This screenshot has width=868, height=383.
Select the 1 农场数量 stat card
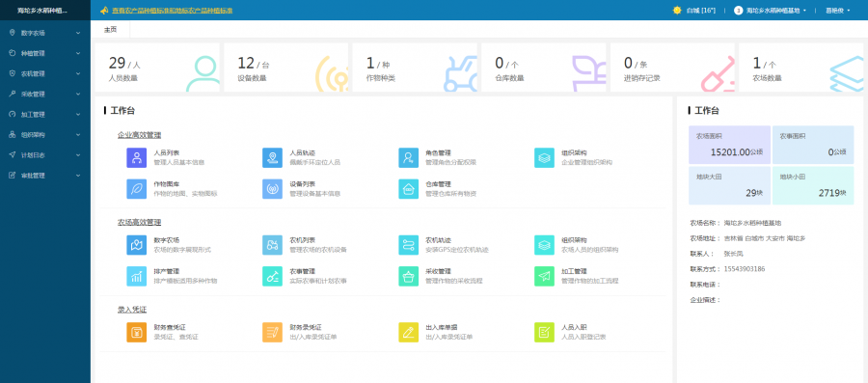click(801, 68)
